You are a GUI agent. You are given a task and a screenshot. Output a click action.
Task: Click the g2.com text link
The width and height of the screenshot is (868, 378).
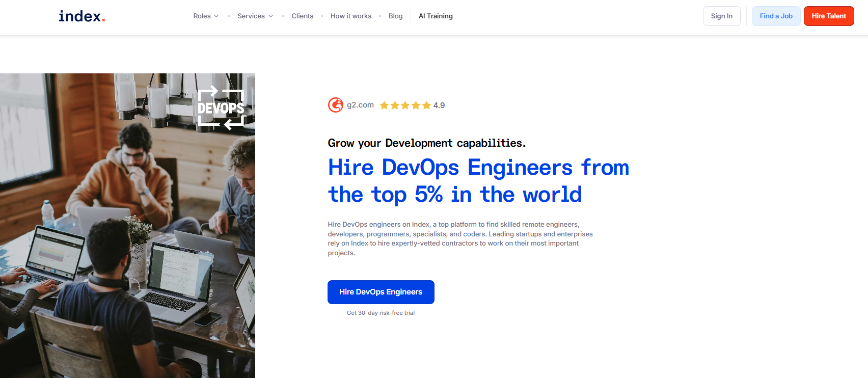pos(360,105)
